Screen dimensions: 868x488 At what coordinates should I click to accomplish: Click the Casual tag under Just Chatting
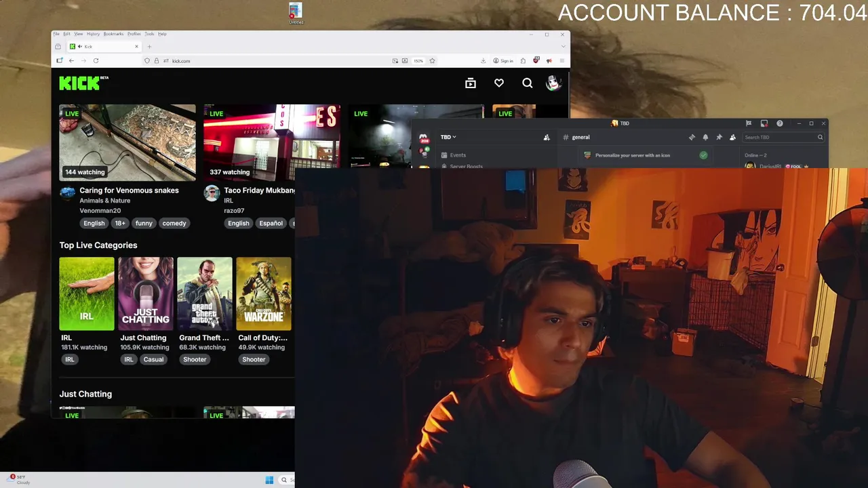[153, 359]
